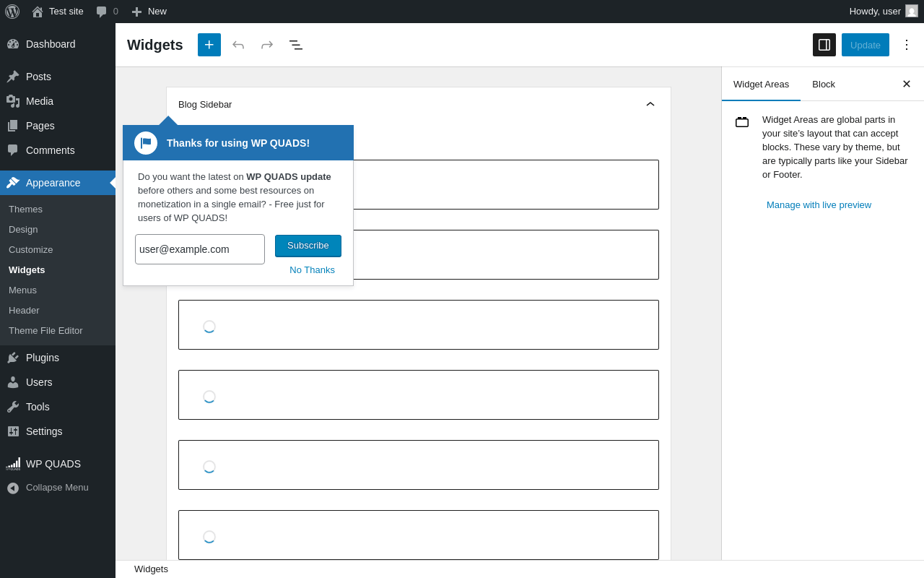Open the List View icon
The width and height of the screenshot is (924, 578).
click(296, 45)
